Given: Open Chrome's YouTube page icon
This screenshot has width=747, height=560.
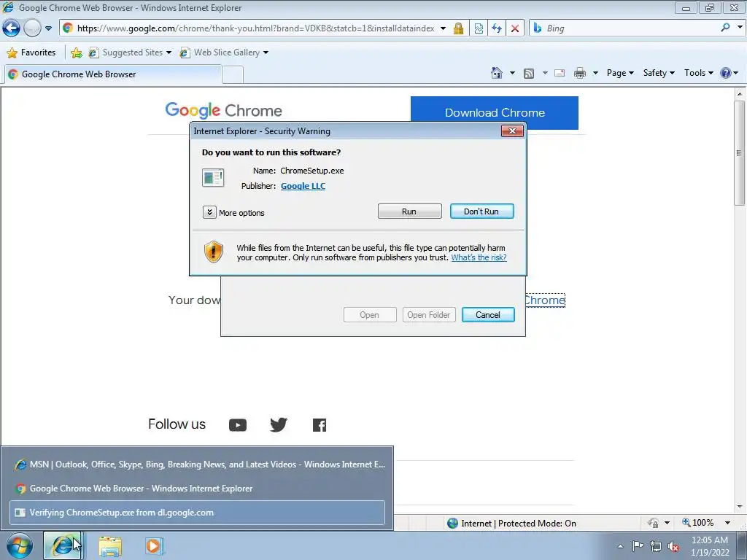Looking at the screenshot, I should tap(238, 425).
